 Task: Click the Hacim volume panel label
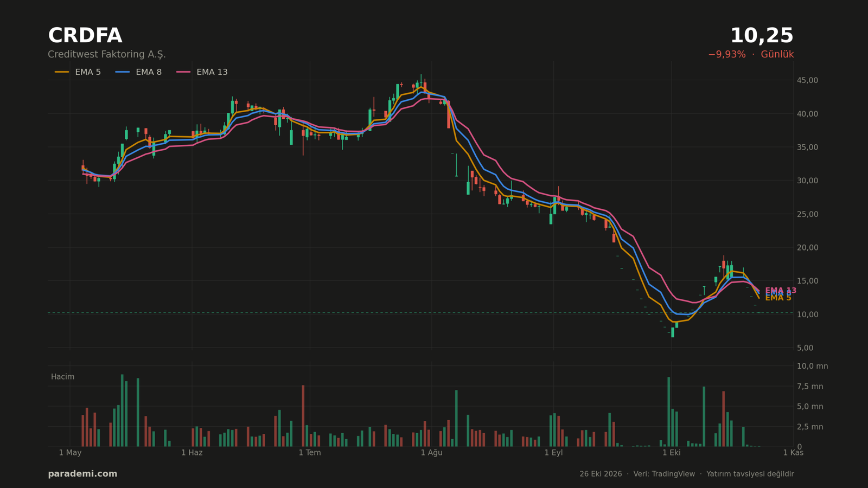63,377
